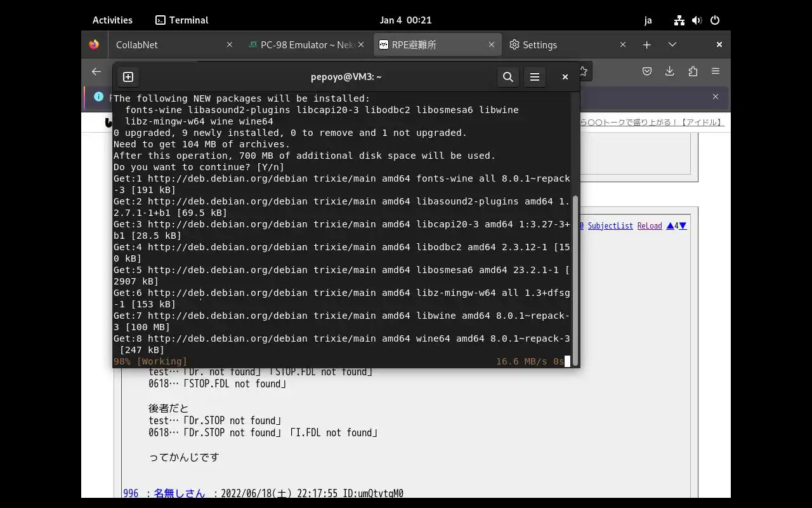This screenshot has width=812, height=508.
Task: Switch to the RPE避難所 tab
Action: (x=438, y=45)
